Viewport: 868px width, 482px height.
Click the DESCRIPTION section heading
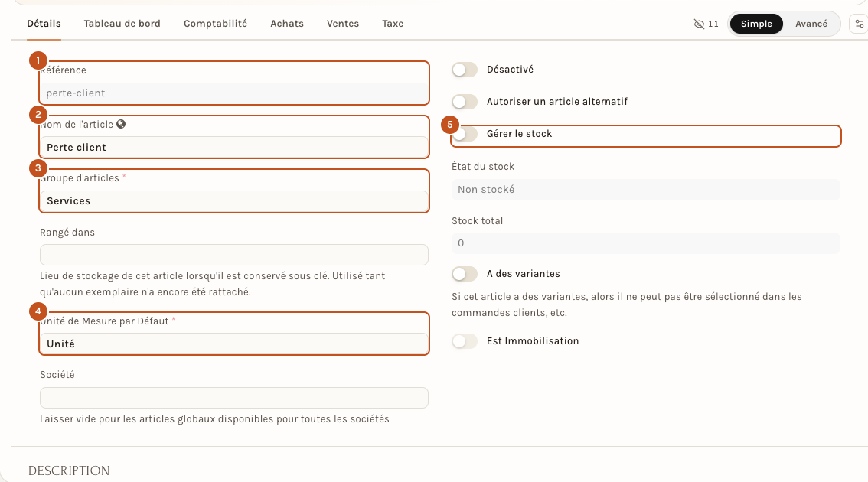[x=69, y=471]
